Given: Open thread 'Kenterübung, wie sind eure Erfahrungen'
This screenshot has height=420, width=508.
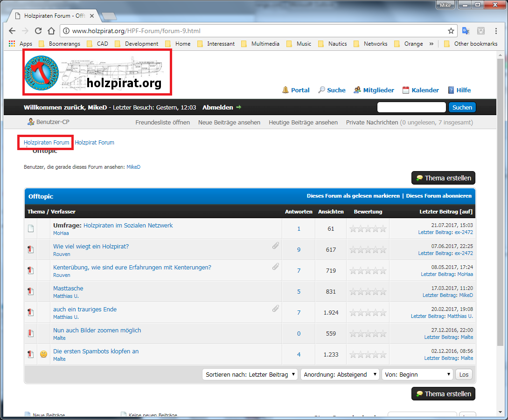Looking at the screenshot, I should [132, 268].
